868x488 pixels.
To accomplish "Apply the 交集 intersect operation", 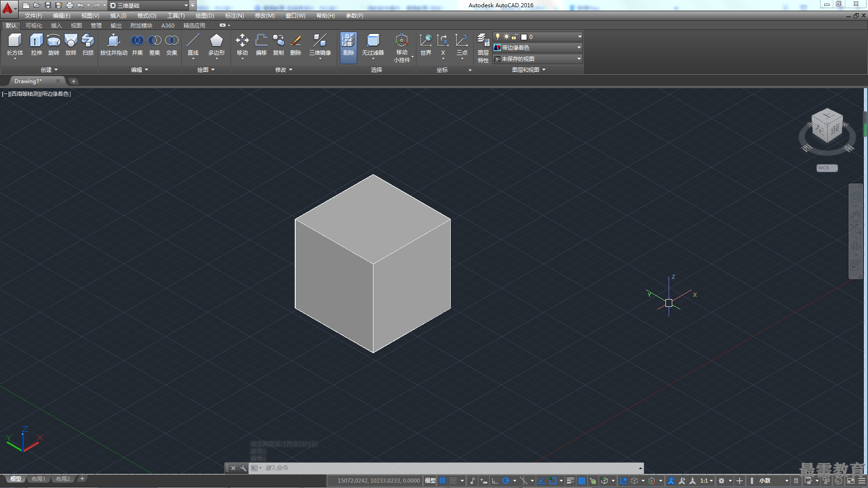I will pos(172,45).
